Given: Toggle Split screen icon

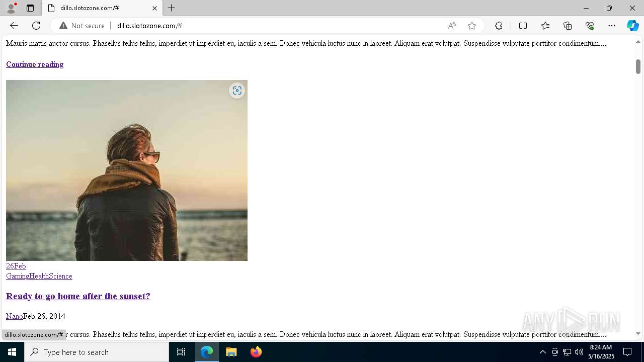Looking at the screenshot, I should click(523, 26).
